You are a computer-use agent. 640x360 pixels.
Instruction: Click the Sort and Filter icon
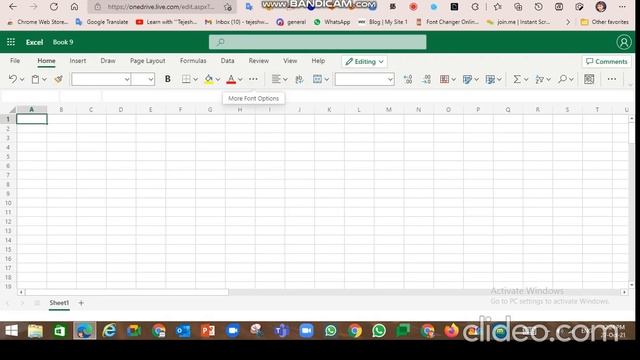540,79
